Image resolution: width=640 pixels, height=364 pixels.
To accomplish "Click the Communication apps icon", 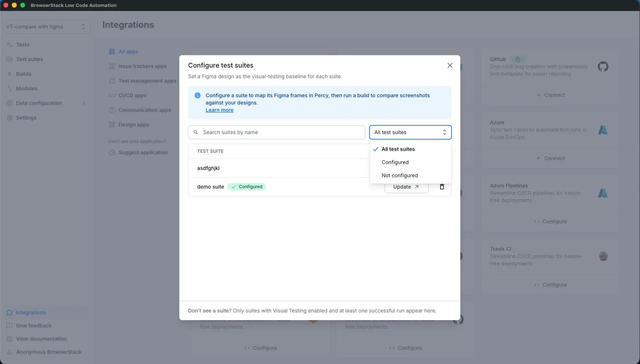I will click(112, 110).
